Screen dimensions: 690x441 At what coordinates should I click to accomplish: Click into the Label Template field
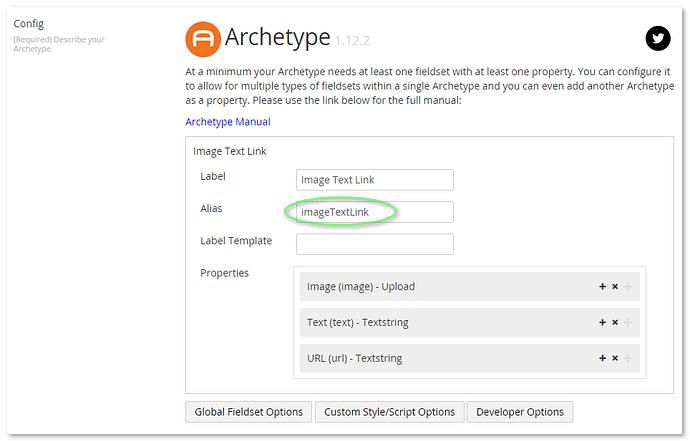pyautogui.click(x=374, y=244)
